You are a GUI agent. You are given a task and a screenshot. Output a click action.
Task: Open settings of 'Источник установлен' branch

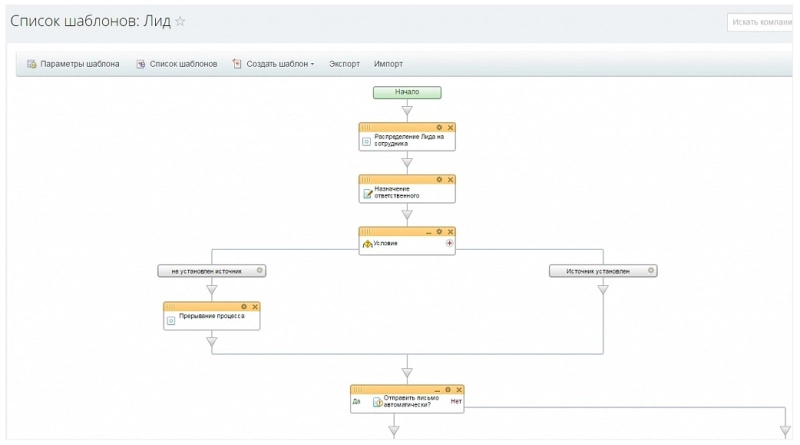click(x=650, y=270)
